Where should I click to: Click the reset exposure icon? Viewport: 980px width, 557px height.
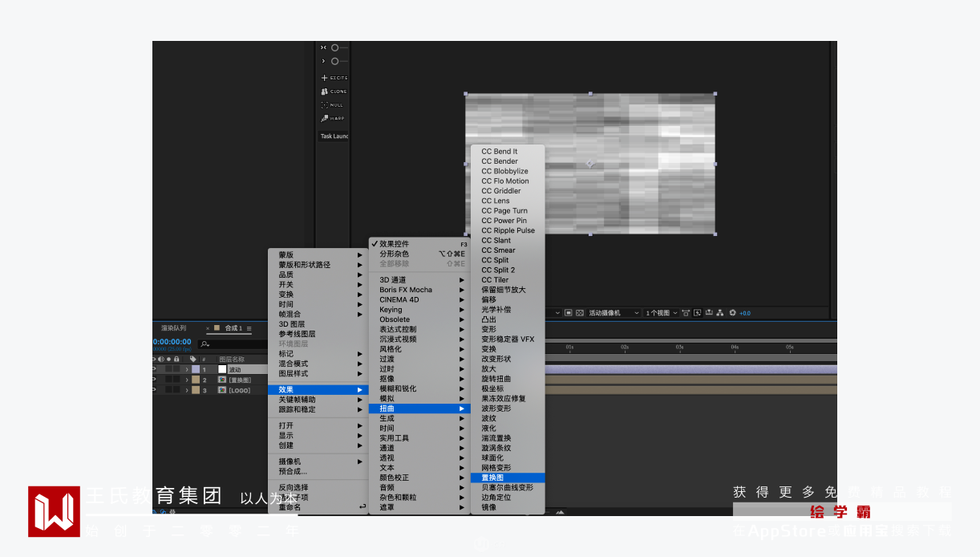click(x=732, y=313)
